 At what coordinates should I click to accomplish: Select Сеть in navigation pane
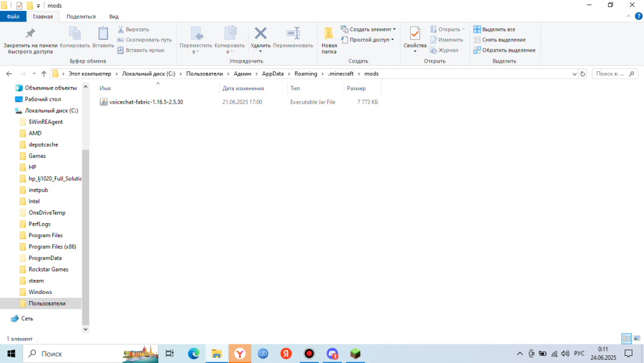pyautogui.click(x=27, y=319)
